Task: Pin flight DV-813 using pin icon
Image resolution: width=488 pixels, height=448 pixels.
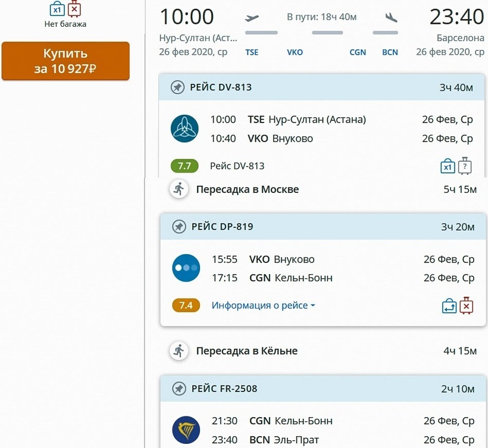Action: click(177, 87)
